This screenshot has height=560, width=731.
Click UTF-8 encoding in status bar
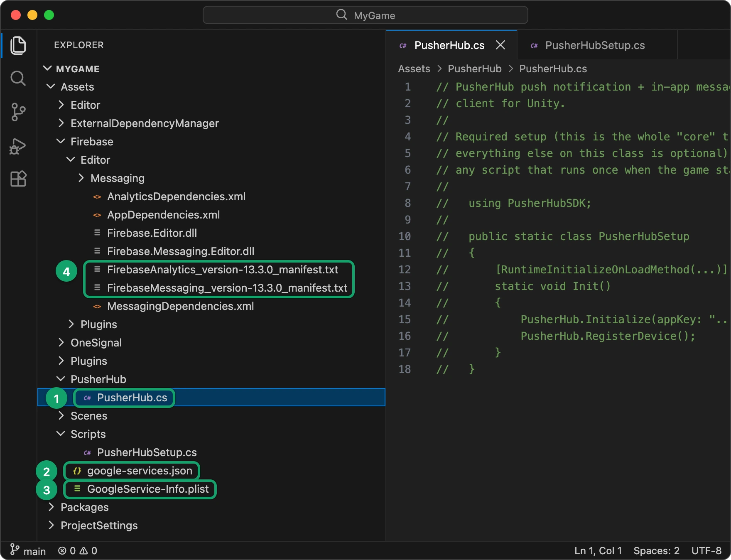(x=706, y=551)
